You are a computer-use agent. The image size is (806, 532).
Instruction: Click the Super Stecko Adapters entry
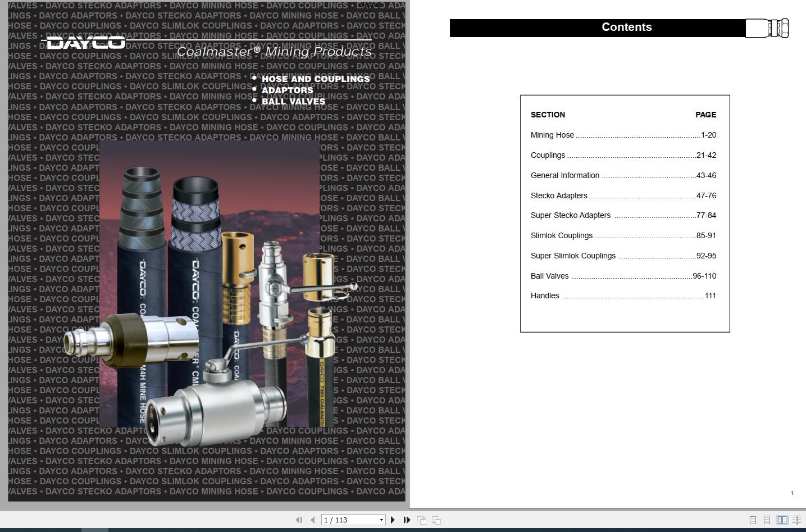(x=623, y=215)
